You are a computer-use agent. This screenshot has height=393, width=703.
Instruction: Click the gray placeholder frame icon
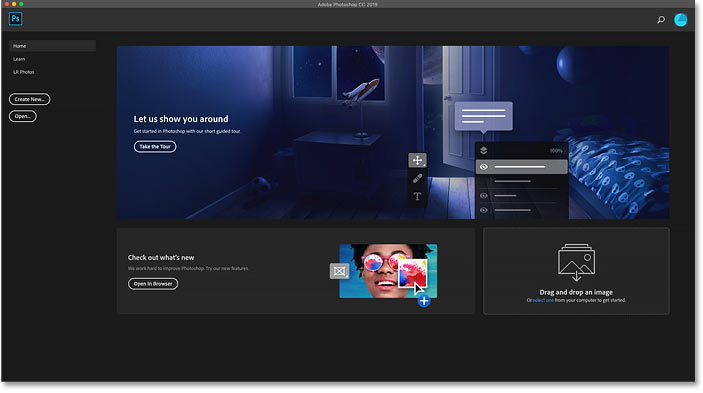coord(339,271)
